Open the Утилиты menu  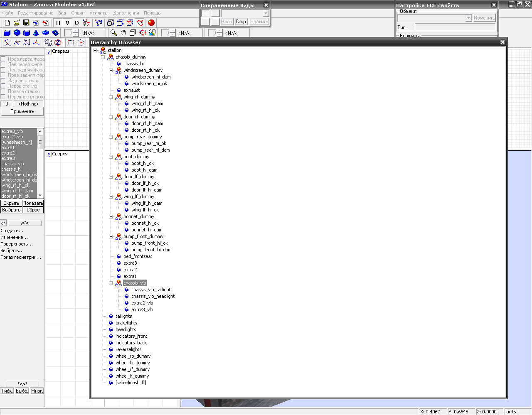pos(99,13)
